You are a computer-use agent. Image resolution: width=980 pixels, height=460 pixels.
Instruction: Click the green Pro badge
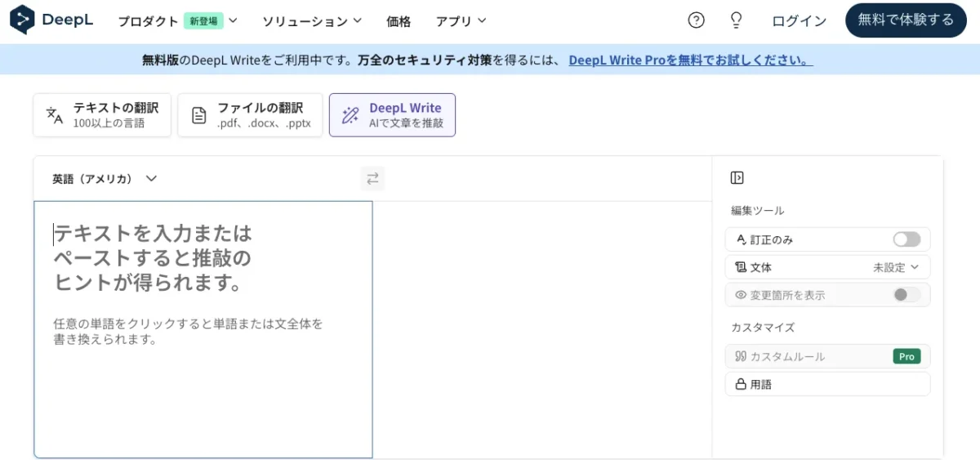click(x=906, y=356)
